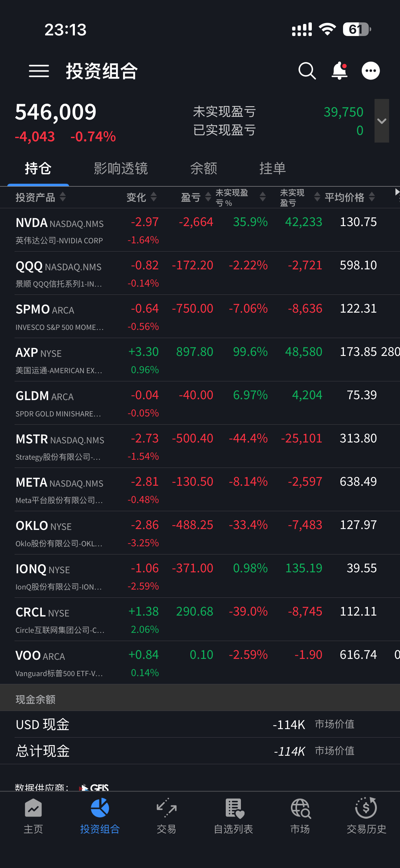This screenshot has width=400, height=868.
Task: Open notifications bell
Action: 339,71
